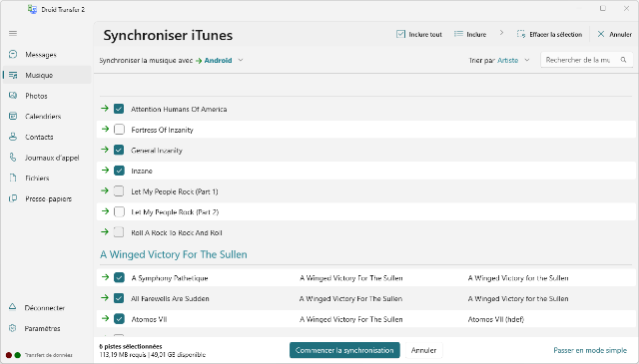Click Effacer la sélection button
This screenshot has width=639, height=364.
tap(549, 34)
